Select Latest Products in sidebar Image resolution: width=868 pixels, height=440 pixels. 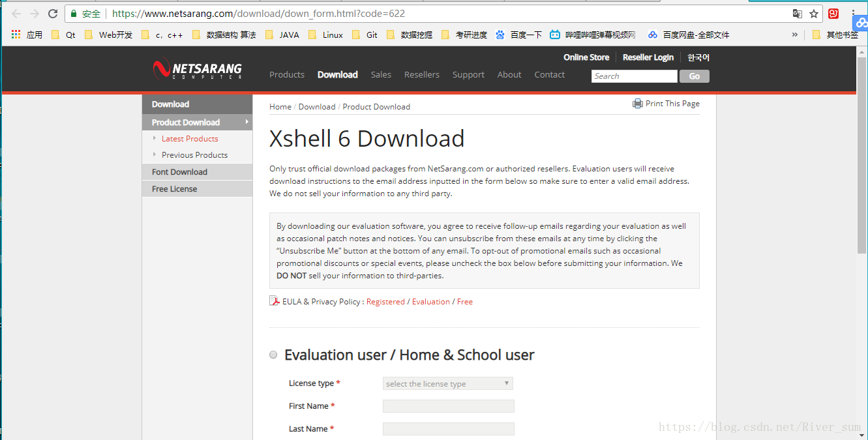tap(190, 139)
